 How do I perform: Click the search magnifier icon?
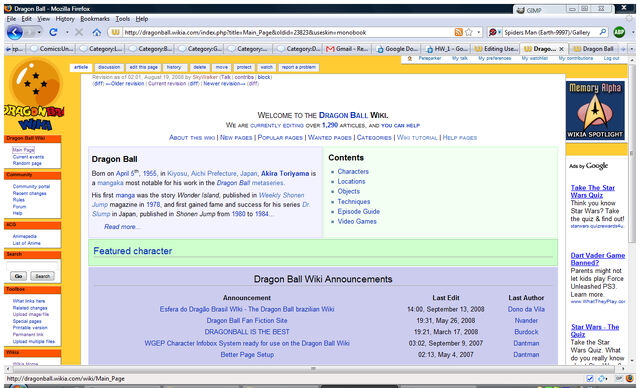pyautogui.click(x=602, y=32)
